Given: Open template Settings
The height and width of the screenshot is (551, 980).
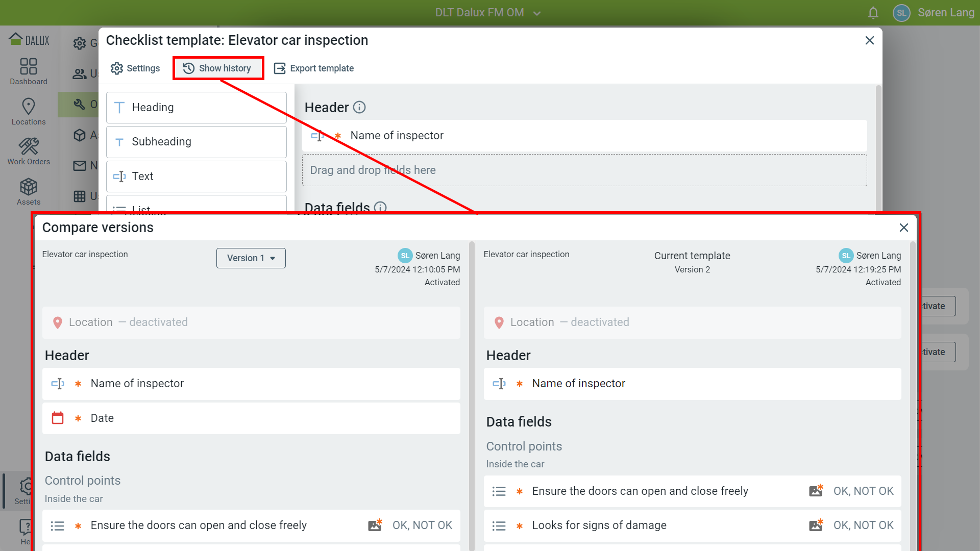Looking at the screenshot, I should (x=135, y=68).
